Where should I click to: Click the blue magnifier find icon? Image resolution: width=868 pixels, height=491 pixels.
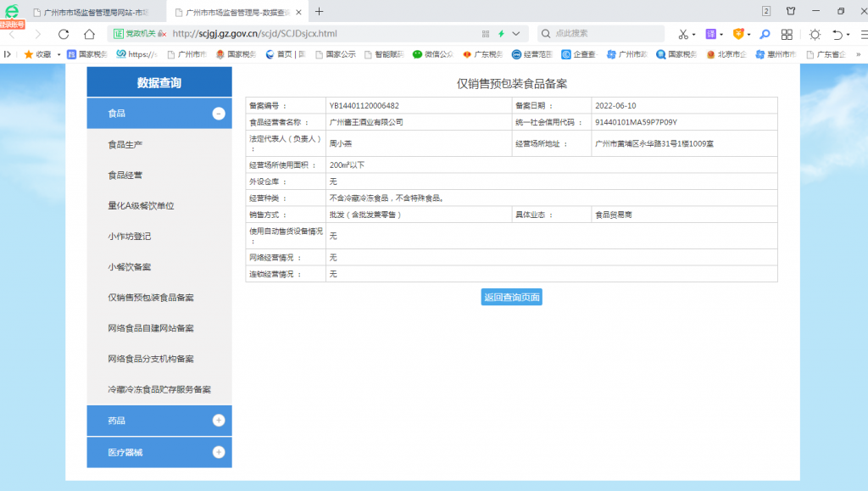pos(765,34)
